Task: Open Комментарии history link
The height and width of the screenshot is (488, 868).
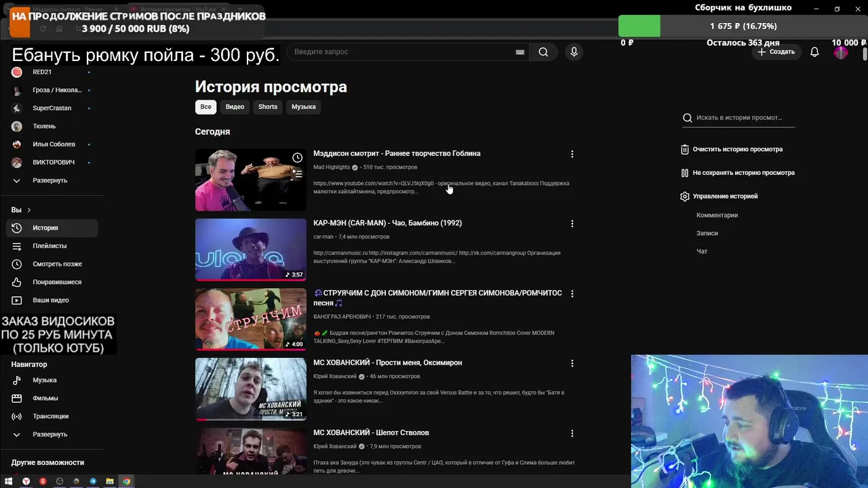Action: click(x=717, y=216)
